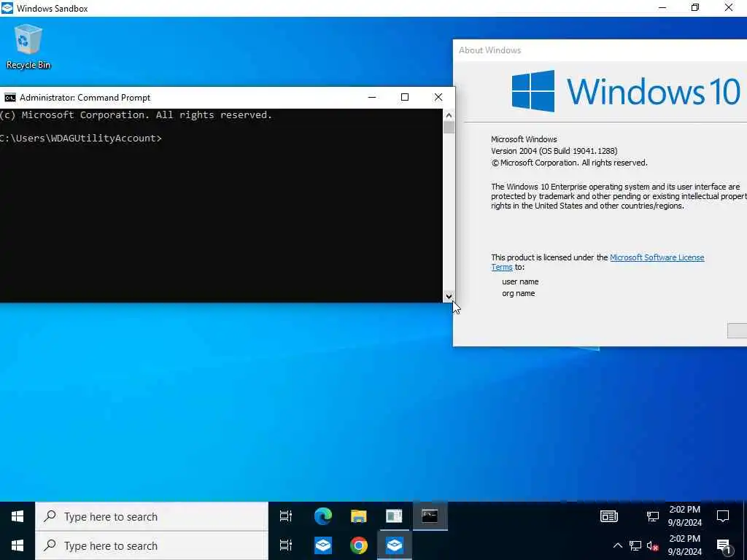Open Task View in the host taskbar
This screenshot has width=747, height=560.
tap(285, 545)
